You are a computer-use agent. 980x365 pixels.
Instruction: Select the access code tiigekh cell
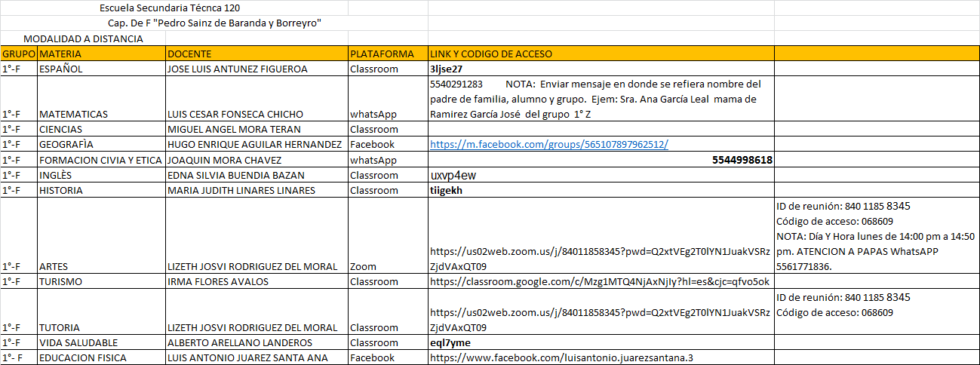coord(601,190)
